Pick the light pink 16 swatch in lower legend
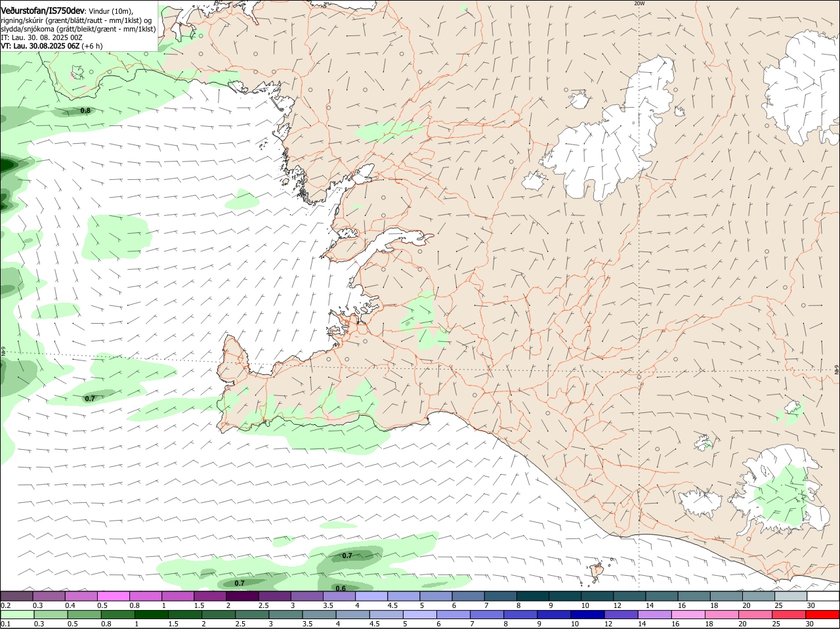This screenshot has height=629, width=840. point(688,615)
